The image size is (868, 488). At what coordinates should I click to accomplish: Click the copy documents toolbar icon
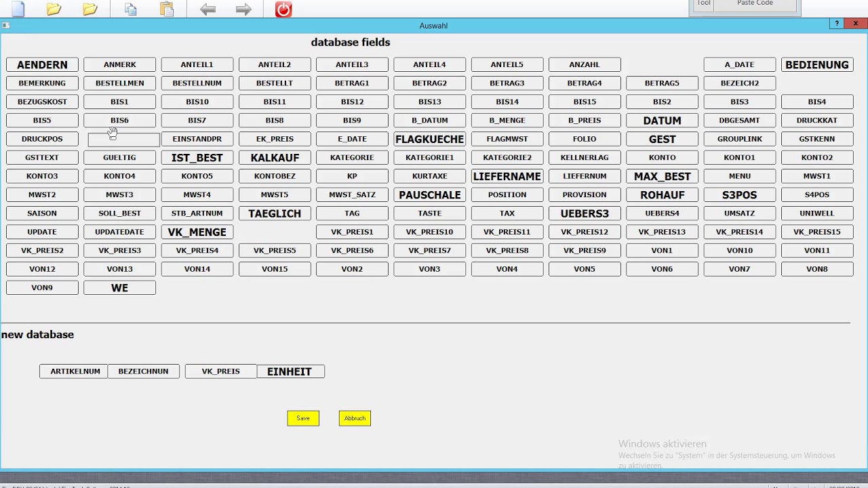click(x=130, y=9)
